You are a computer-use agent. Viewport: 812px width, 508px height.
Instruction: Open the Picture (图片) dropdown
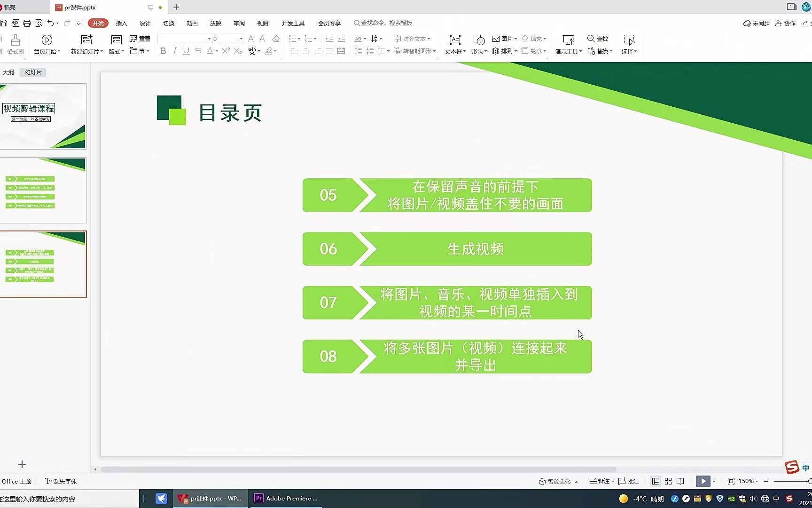tap(504, 39)
